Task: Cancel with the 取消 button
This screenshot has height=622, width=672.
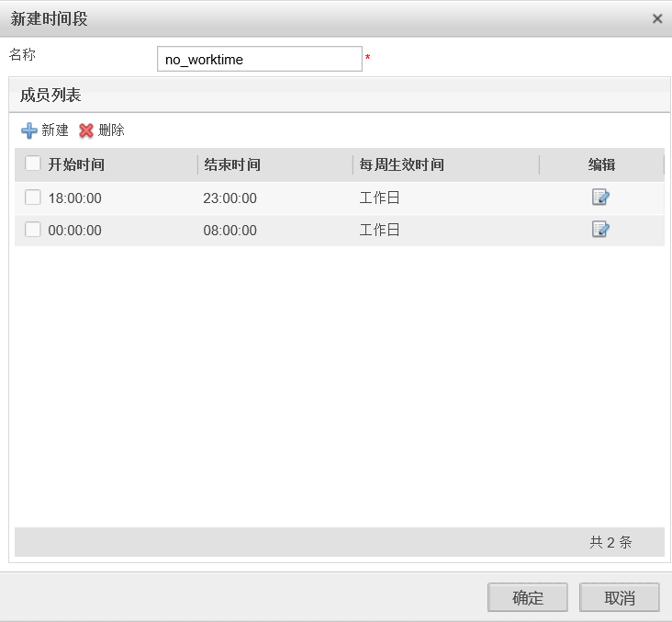Action: (x=620, y=597)
